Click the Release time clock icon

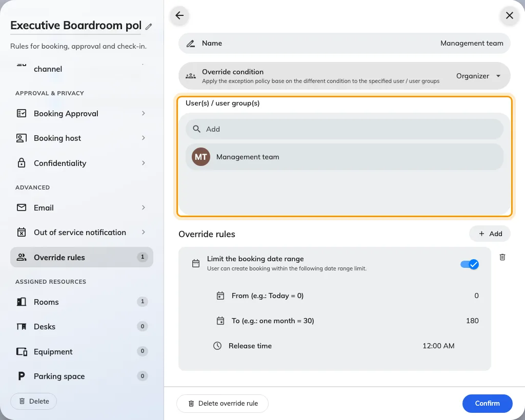[217, 346]
